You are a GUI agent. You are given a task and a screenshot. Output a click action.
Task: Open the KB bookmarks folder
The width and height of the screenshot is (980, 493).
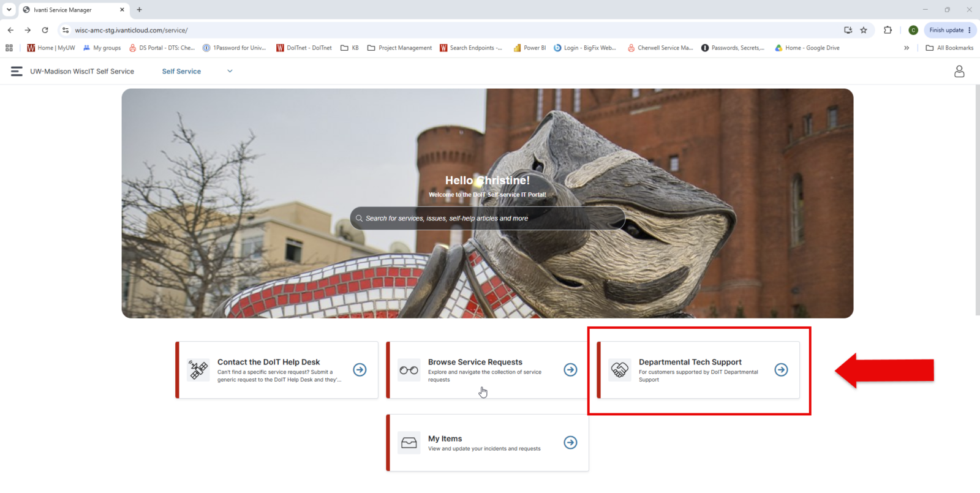350,48
